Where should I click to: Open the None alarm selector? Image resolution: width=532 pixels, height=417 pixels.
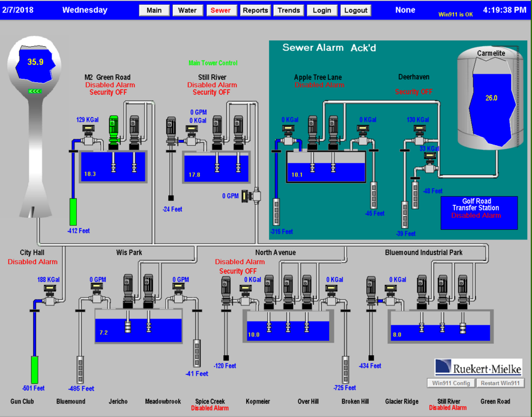pyautogui.click(x=405, y=10)
